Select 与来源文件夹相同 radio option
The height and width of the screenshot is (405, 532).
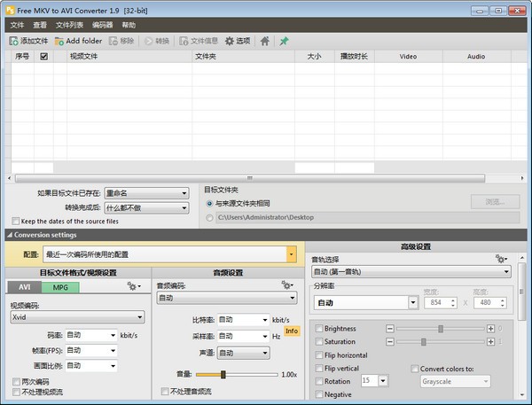[209, 203]
